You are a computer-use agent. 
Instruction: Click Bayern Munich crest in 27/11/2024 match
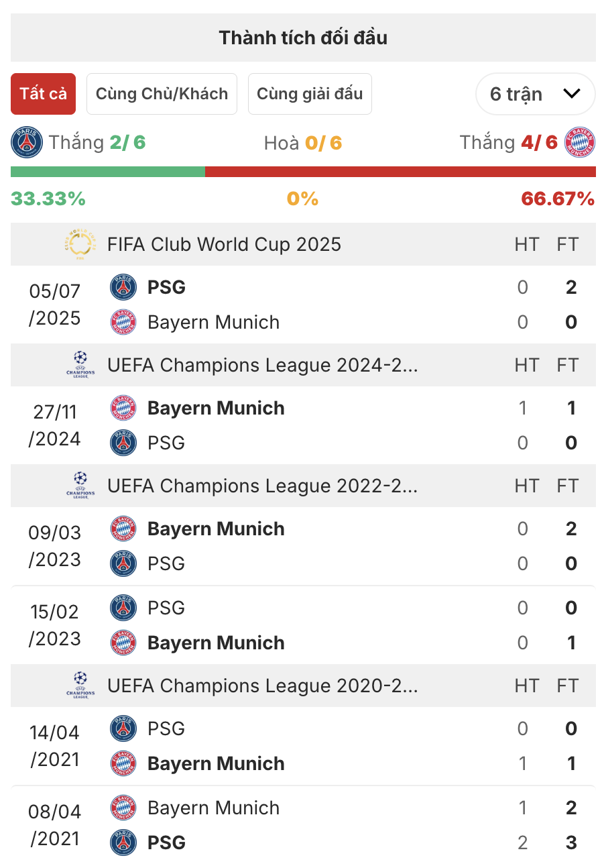point(123,408)
